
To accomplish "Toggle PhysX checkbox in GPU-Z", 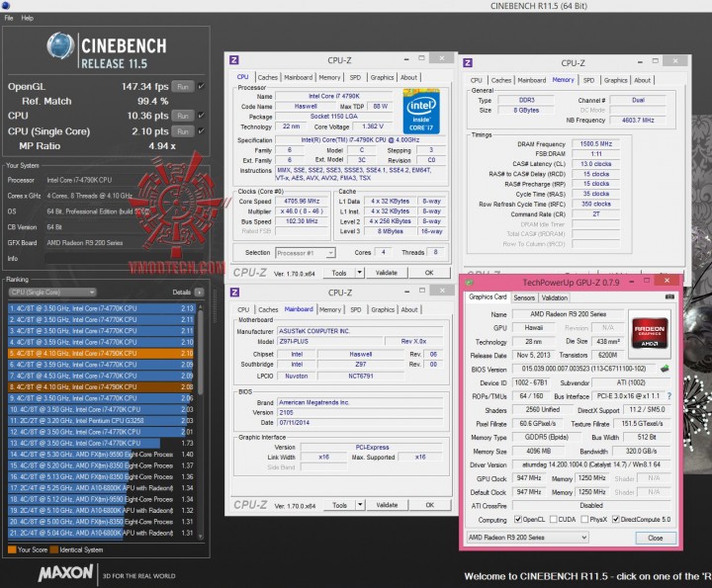I will pyautogui.click(x=584, y=520).
